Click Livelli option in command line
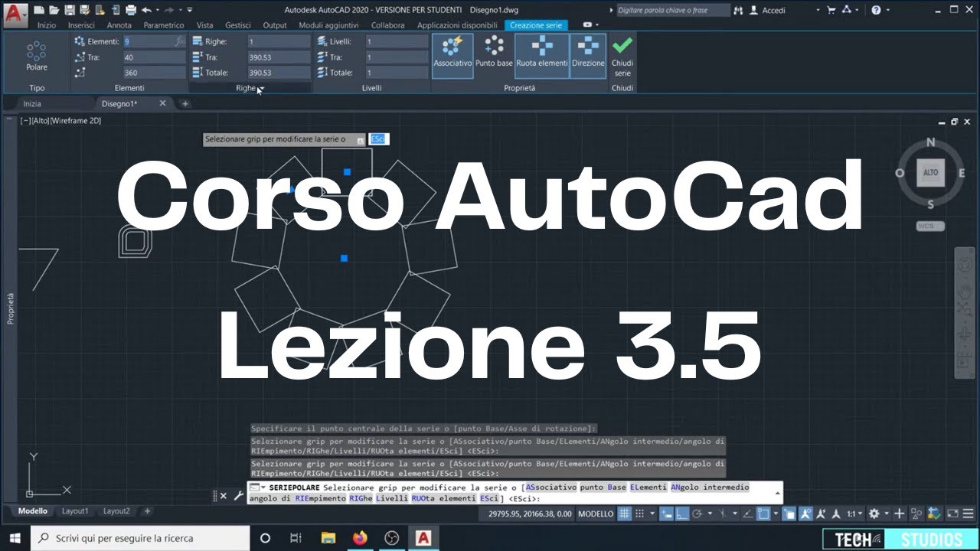 click(392, 498)
